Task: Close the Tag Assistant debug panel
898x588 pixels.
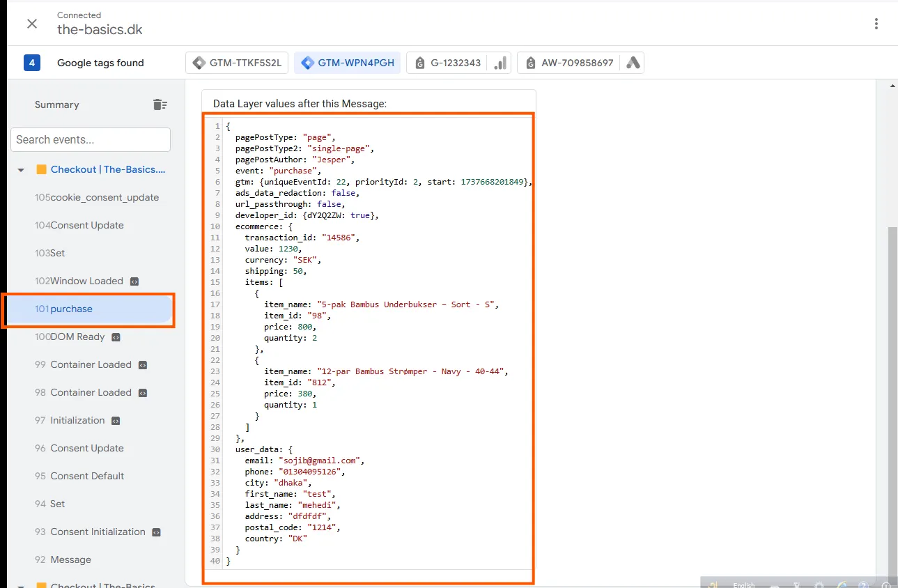Action: pos(32,24)
